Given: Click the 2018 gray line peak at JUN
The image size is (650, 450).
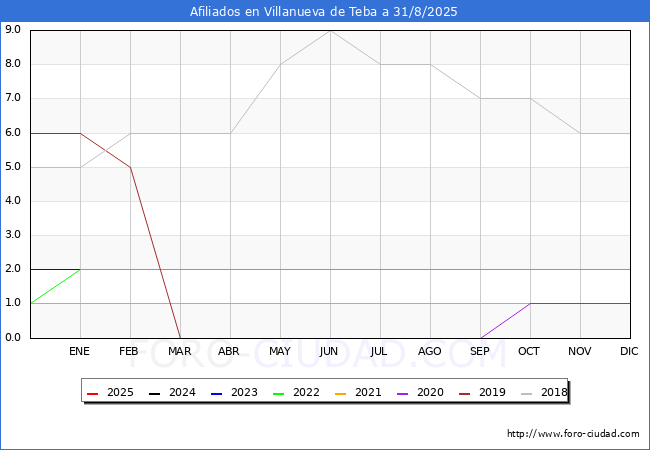Looking at the screenshot, I should 330,31.
